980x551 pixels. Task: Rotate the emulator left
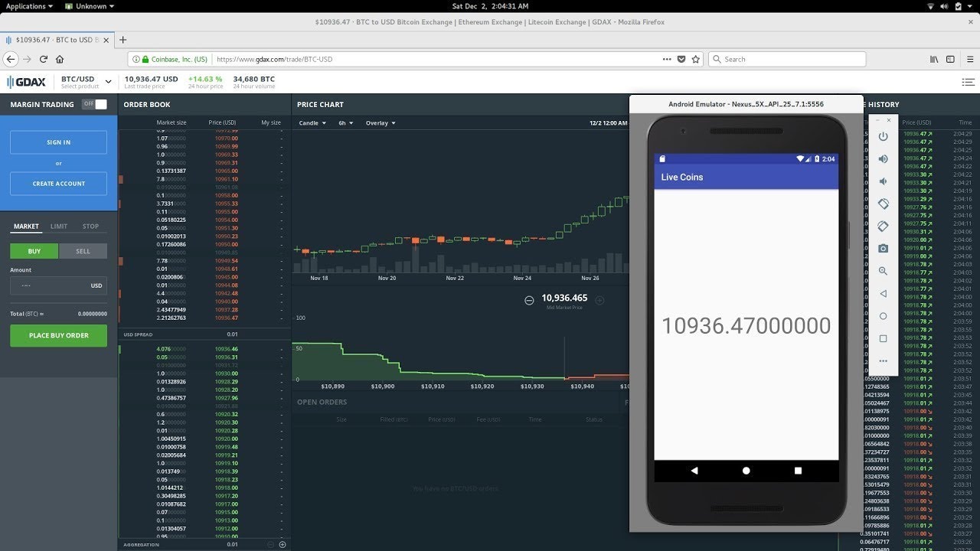[883, 204]
